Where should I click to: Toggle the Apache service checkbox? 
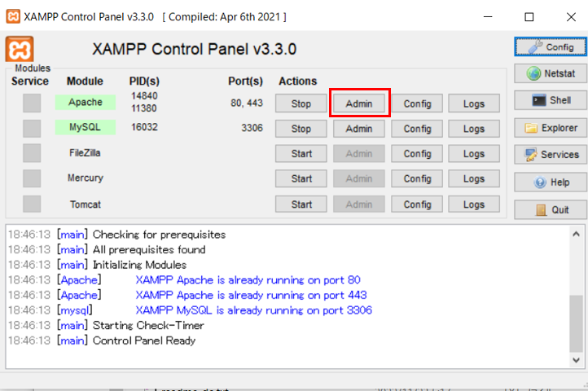click(x=31, y=103)
